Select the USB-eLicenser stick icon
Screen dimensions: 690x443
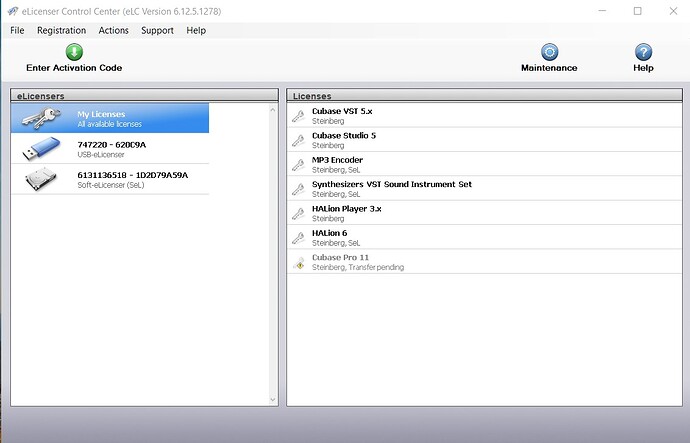click(41, 148)
